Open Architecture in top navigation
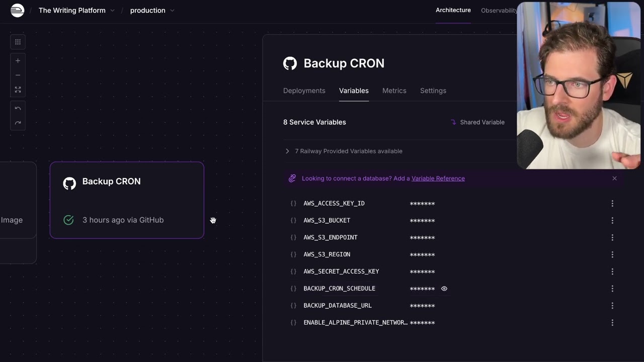Viewport: 644px width, 362px height. 453,10
